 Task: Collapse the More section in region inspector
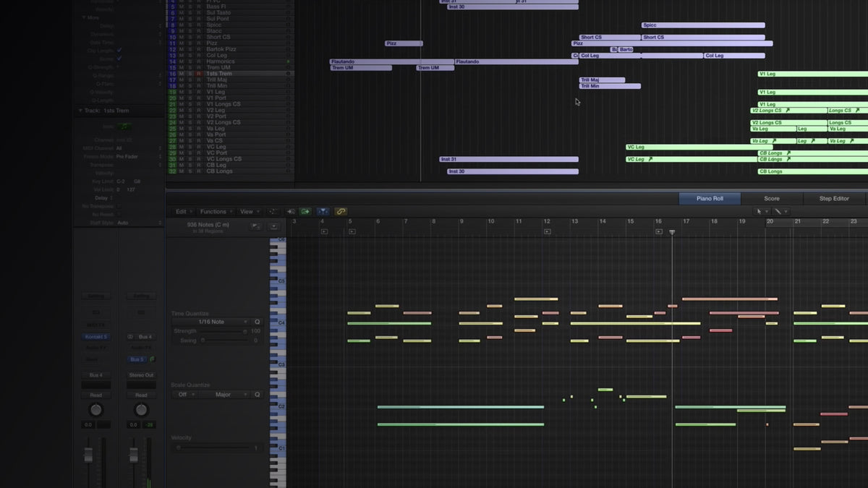click(x=84, y=17)
